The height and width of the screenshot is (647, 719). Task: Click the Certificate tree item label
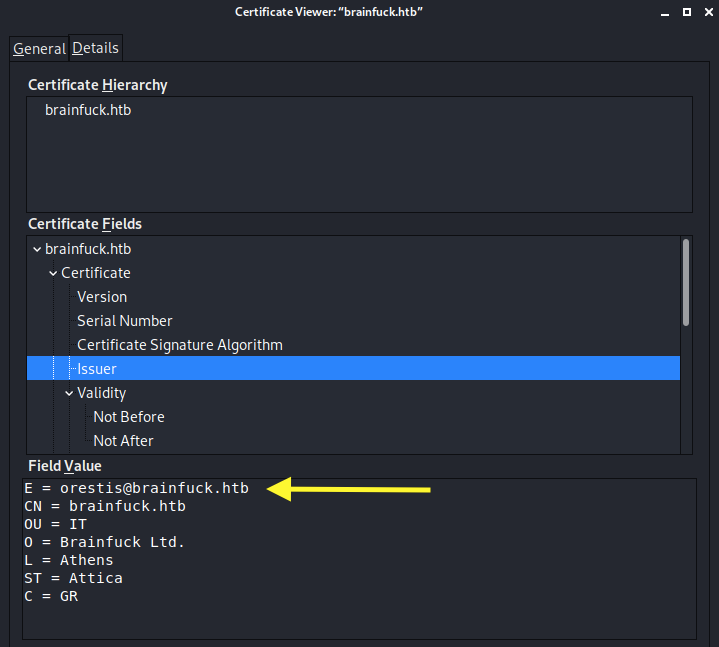point(96,273)
